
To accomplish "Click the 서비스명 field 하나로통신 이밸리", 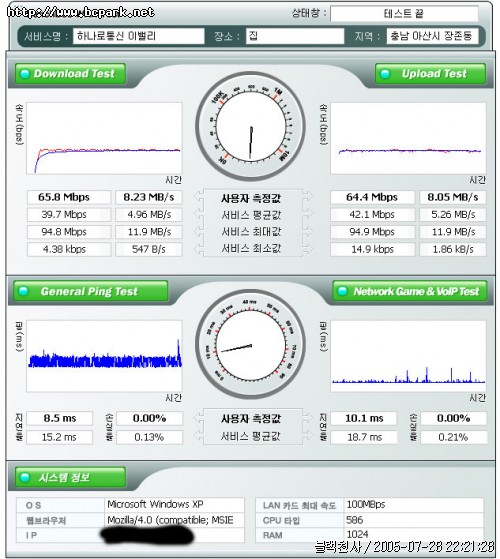I will click(x=139, y=36).
